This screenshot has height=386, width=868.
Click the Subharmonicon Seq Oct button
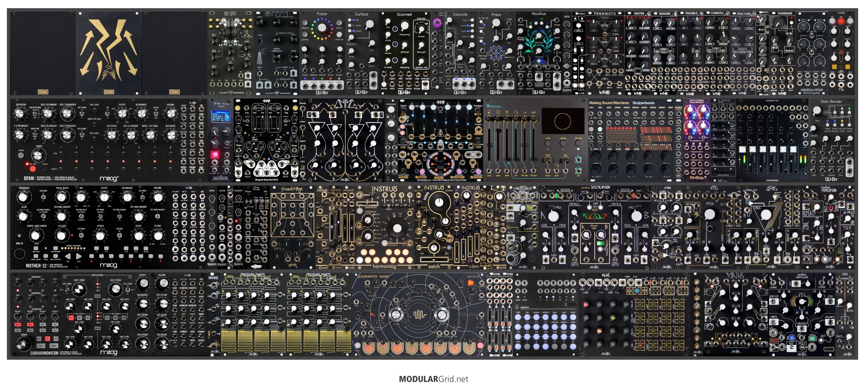click(97, 296)
